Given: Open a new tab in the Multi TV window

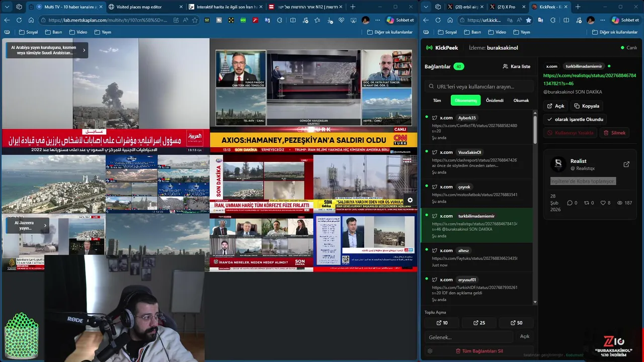Looking at the screenshot, I should [353, 7].
